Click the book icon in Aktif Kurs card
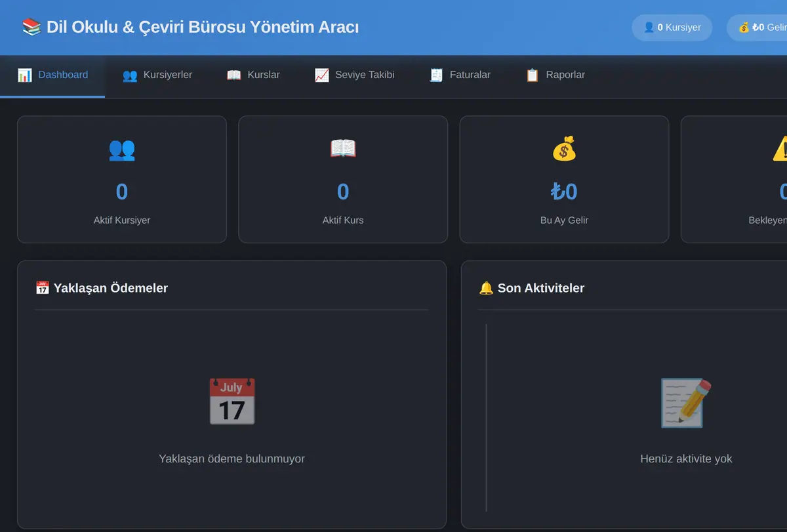This screenshot has width=787, height=532. coord(343,150)
